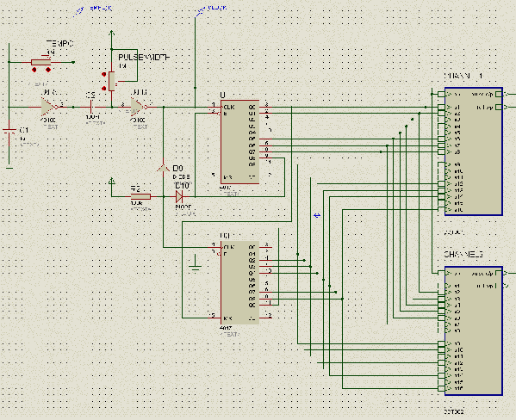Click pulse o/p terminal of CHANNEL 2 block
The height and width of the screenshot is (420, 516).
coord(499,273)
